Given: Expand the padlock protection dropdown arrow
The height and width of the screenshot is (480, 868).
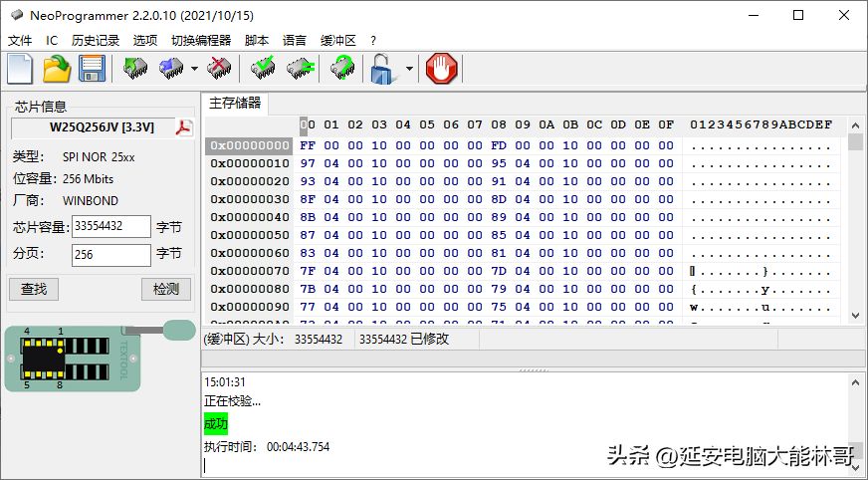Looking at the screenshot, I should point(409,69).
